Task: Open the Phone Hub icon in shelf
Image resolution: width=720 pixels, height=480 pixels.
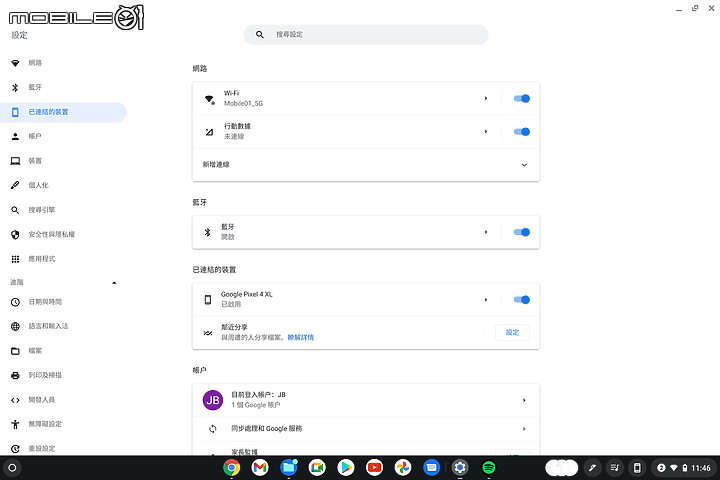Action: tap(637, 468)
